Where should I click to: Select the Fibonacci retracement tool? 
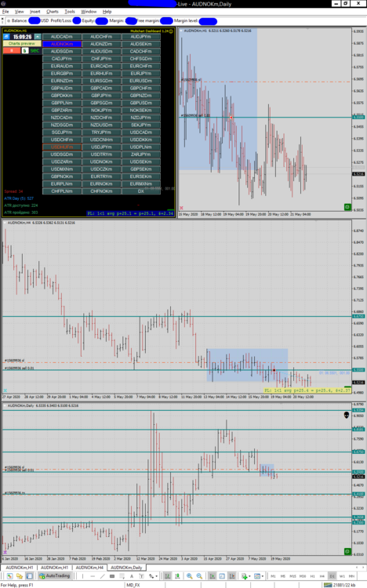click(122, 575)
